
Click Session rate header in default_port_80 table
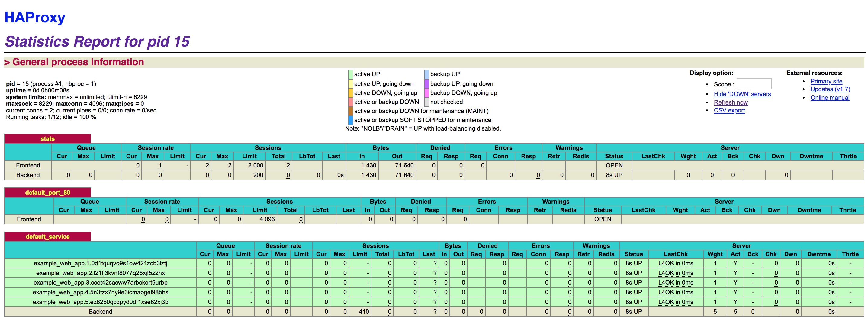162,202
